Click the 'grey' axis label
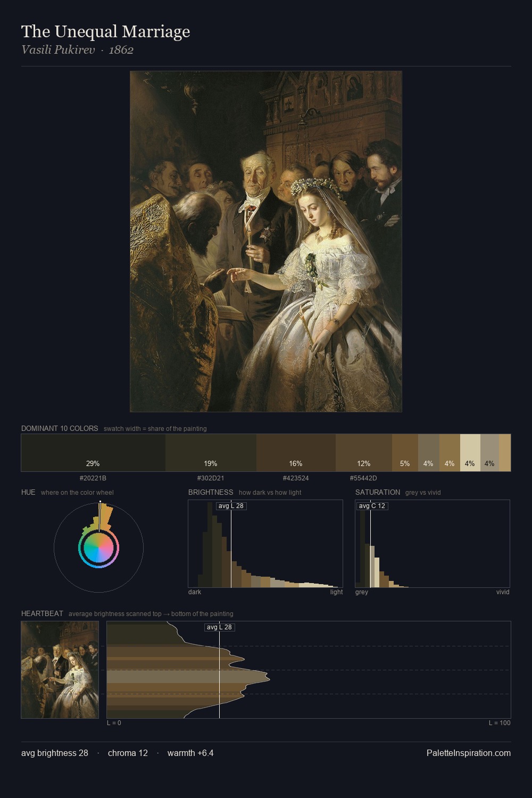This screenshot has width=532, height=798. tap(362, 592)
